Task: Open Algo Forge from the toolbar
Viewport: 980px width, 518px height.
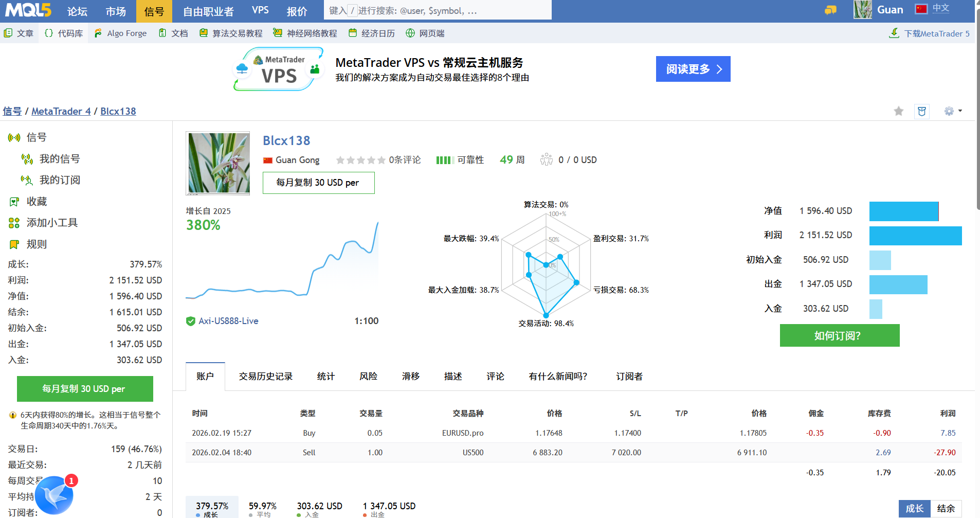Action: point(121,33)
